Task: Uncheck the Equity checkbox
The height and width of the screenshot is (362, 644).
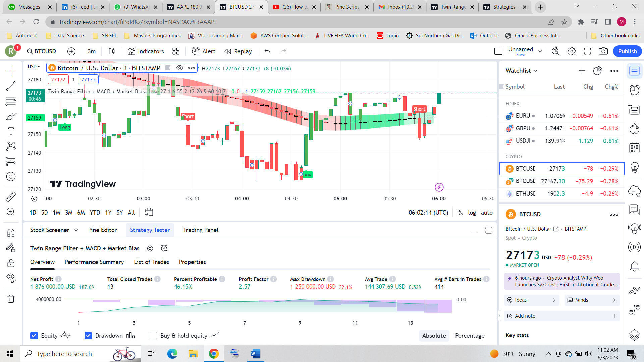Action: point(34,335)
